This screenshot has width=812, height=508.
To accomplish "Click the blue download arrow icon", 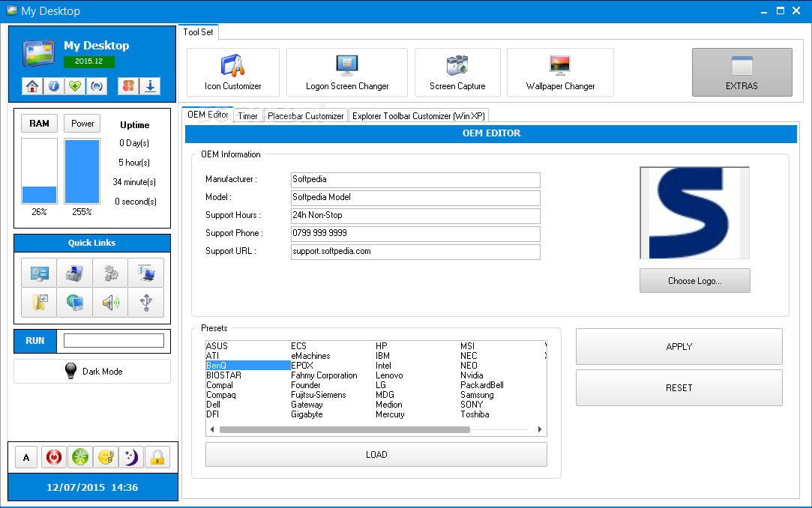I will point(150,86).
